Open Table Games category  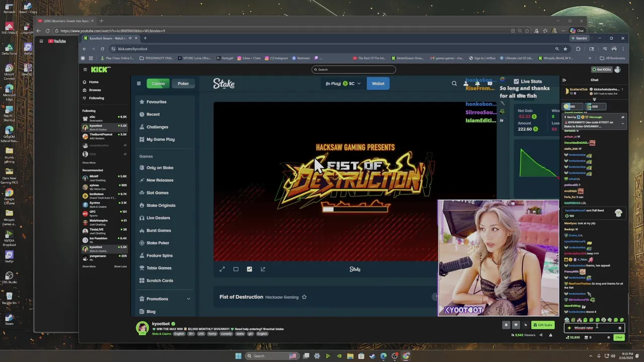[x=155, y=268]
